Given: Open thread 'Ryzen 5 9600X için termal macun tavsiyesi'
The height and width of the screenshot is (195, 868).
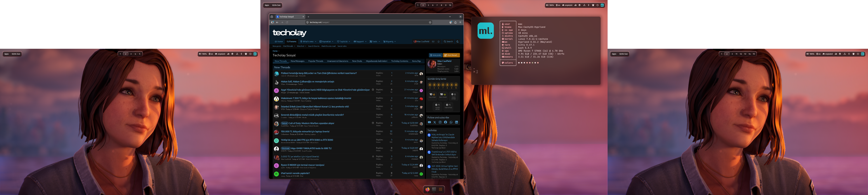Looking at the screenshot, I should [x=303, y=165].
